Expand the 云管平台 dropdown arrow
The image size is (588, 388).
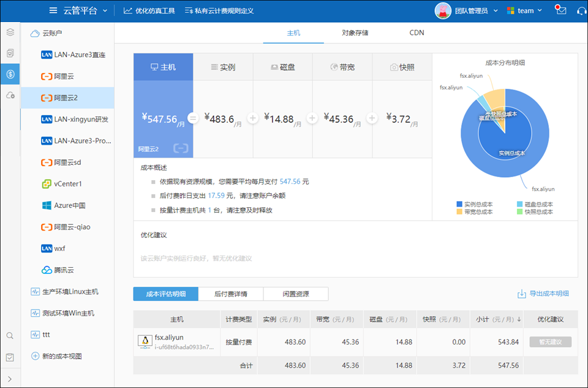[x=105, y=10]
